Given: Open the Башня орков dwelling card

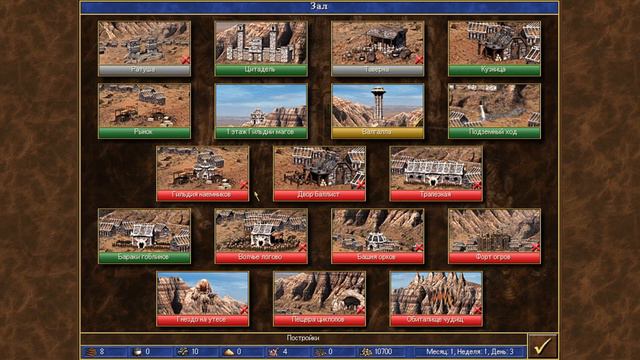Looking at the screenshot, I should pyautogui.click(x=378, y=236).
